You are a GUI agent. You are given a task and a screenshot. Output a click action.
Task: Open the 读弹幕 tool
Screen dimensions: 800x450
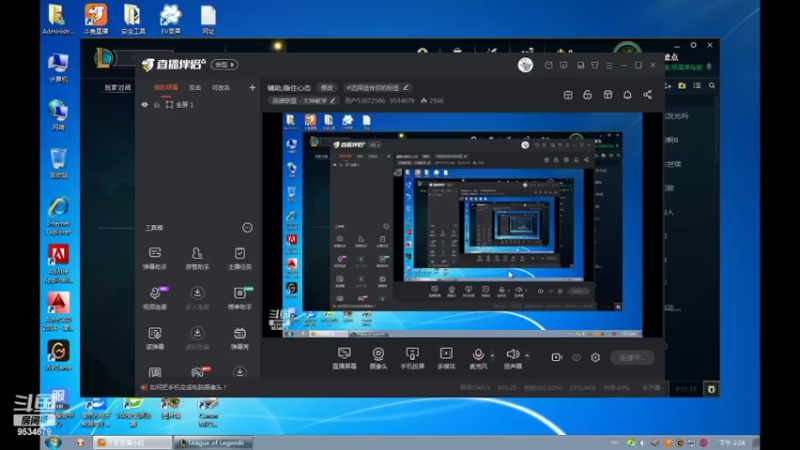[155, 338]
